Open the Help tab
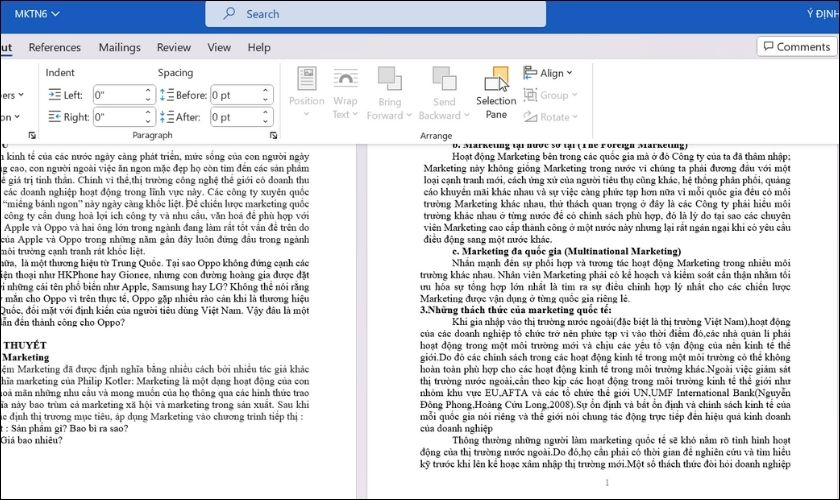This screenshot has height=500, width=840. point(259,47)
